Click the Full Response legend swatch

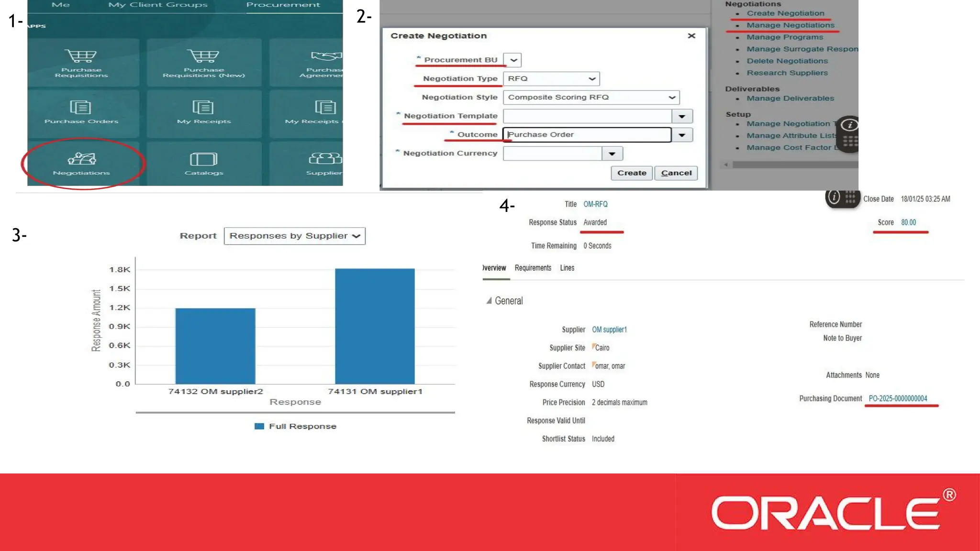point(259,426)
